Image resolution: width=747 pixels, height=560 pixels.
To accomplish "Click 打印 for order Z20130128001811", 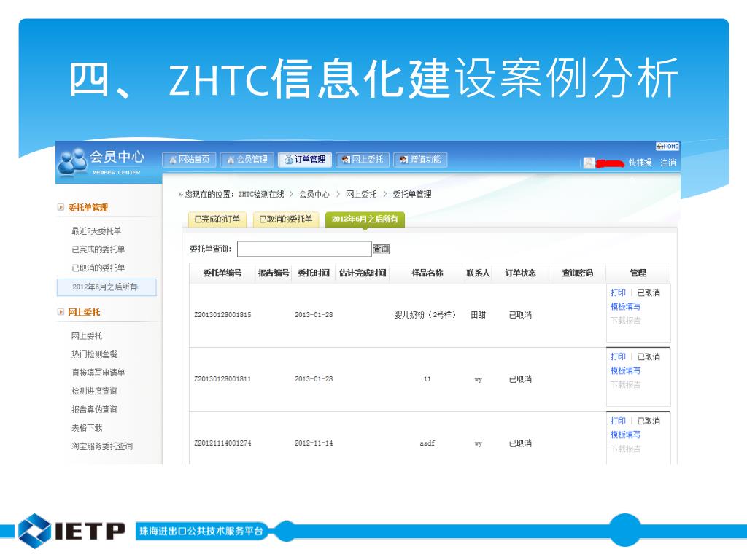I will pyautogui.click(x=618, y=357).
